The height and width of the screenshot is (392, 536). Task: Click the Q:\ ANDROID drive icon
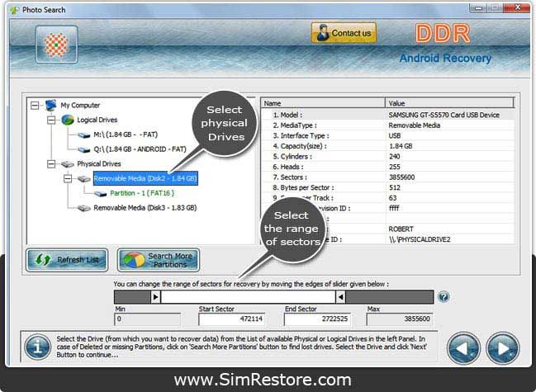[83, 149]
